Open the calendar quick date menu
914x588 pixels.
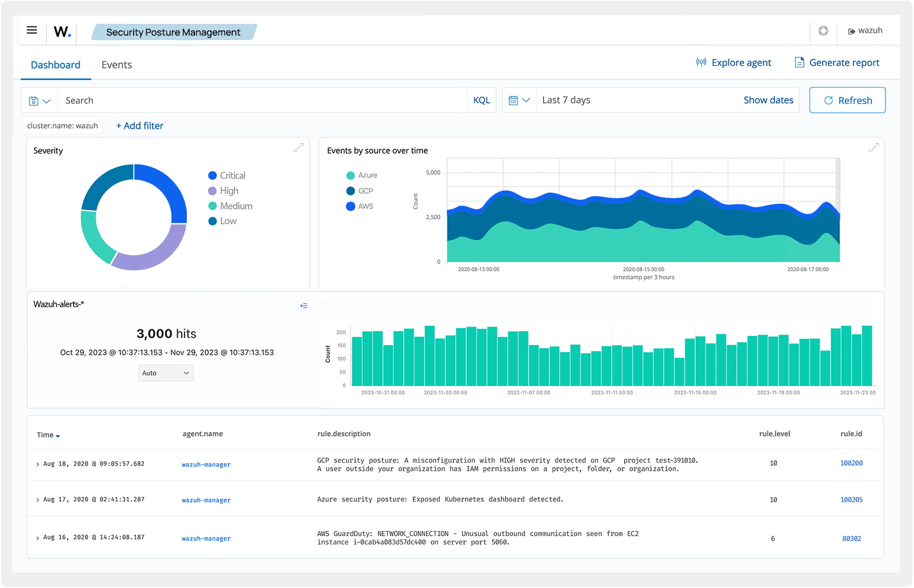click(x=519, y=101)
